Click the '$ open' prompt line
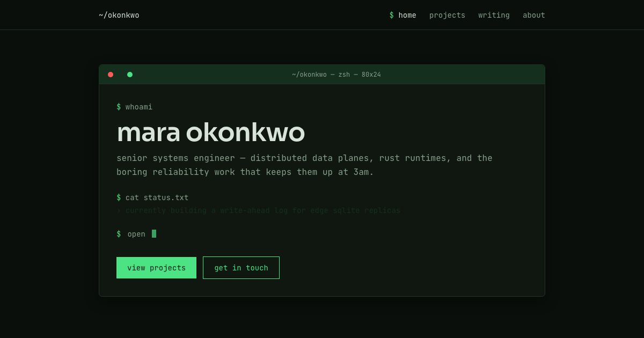644x338 pixels. [136, 234]
